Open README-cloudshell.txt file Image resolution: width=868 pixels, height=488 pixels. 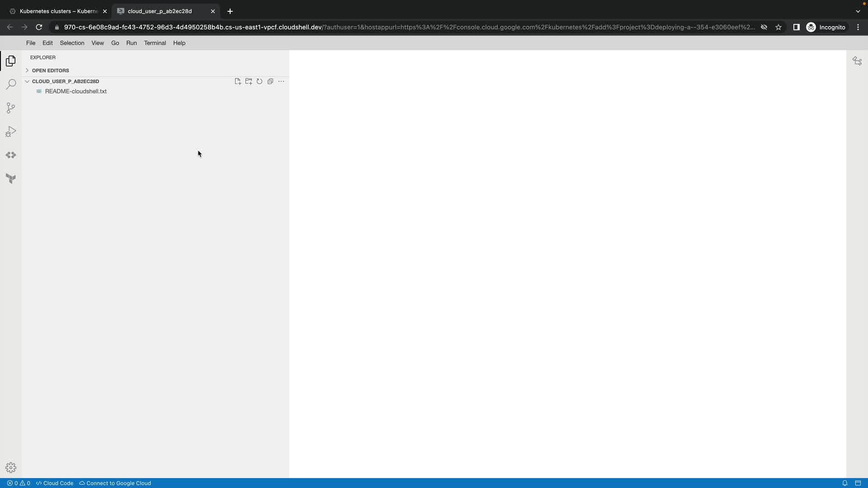tap(75, 91)
